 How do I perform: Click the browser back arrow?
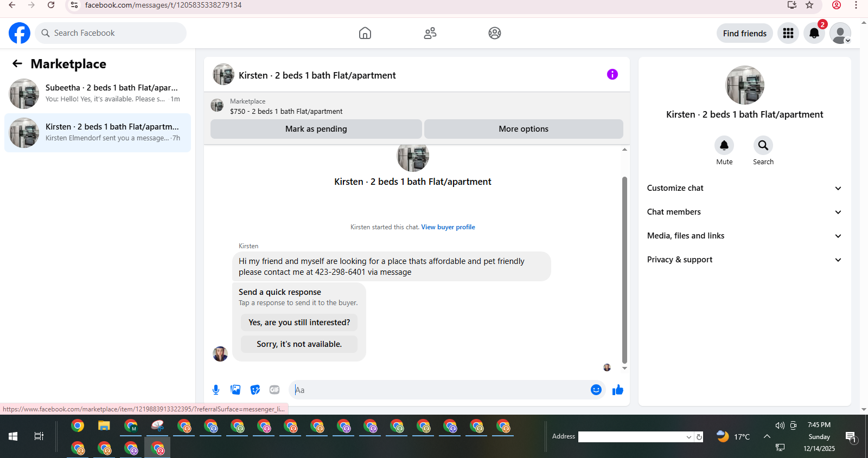point(12,5)
